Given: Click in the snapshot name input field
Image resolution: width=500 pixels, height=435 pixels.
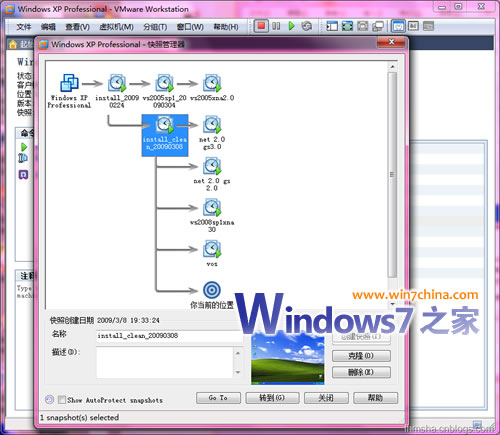Looking at the screenshot, I should coord(168,336).
